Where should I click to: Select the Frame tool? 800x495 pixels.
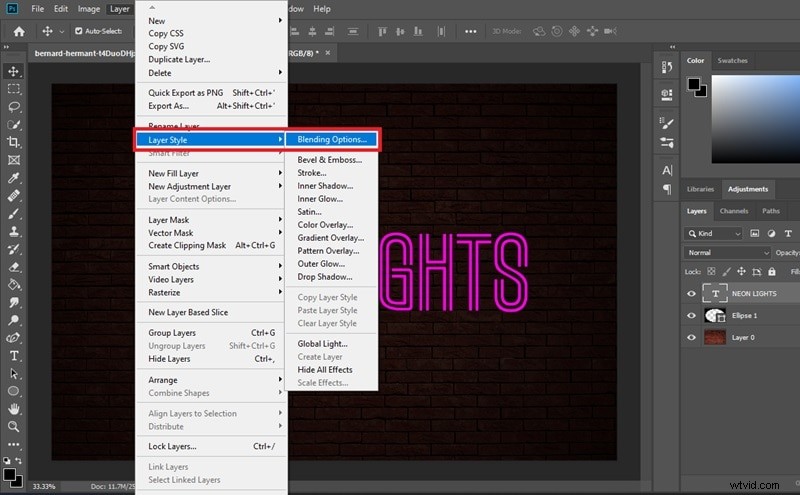(x=14, y=160)
